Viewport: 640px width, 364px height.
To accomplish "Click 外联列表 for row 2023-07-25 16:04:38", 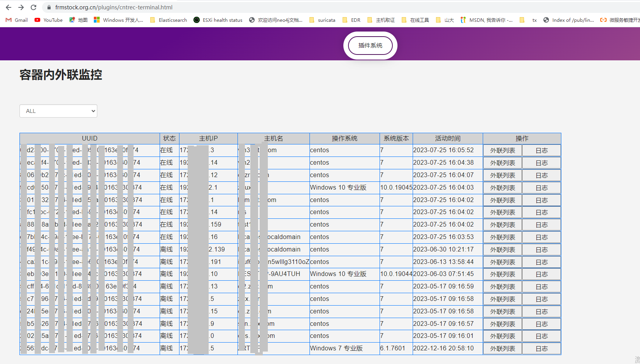I will pos(503,163).
